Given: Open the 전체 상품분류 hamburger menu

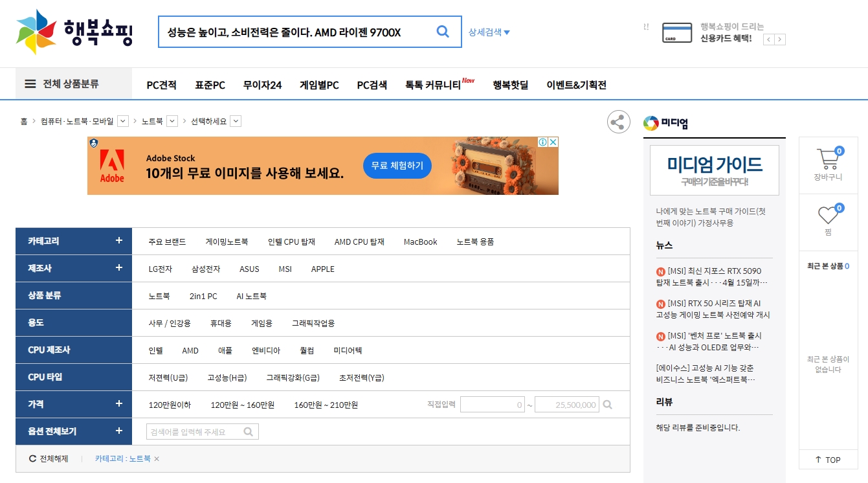Looking at the screenshot, I should pyautogui.click(x=29, y=84).
